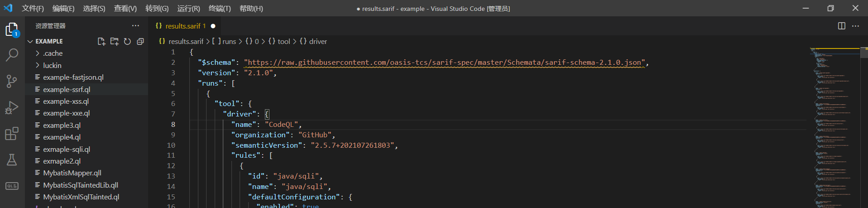Click the New File icon in EXAMPLE header
This screenshot has width=868, height=208.
[101, 41]
